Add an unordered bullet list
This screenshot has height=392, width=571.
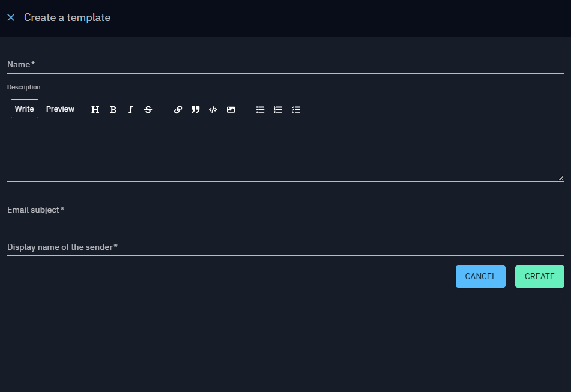pyautogui.click(x=260, y=110)
